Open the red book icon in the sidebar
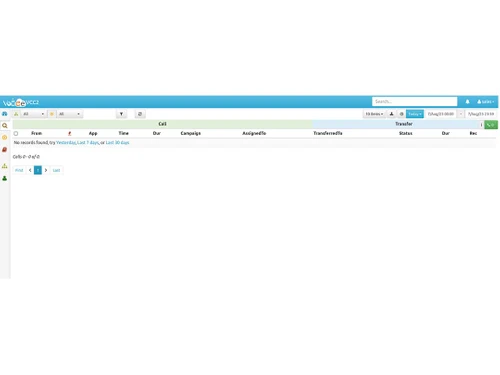500x375 pixels. click(5, 150)
